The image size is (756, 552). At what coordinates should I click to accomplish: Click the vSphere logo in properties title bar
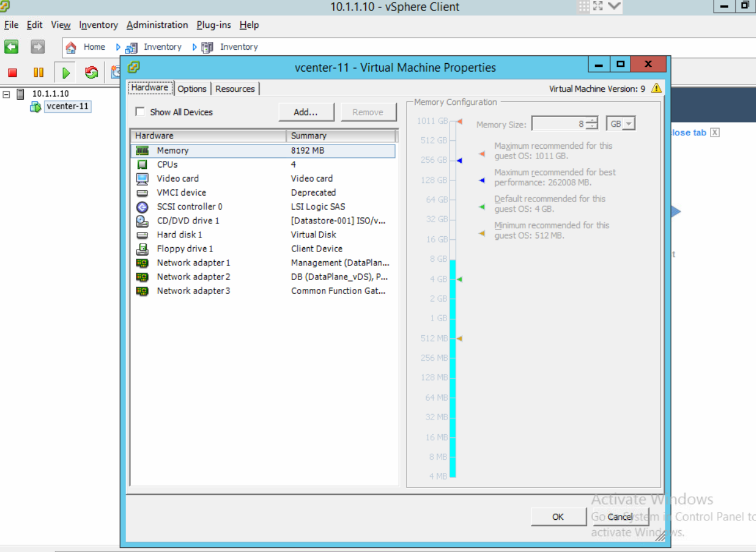pyautogui.click(x=133, y=67)
